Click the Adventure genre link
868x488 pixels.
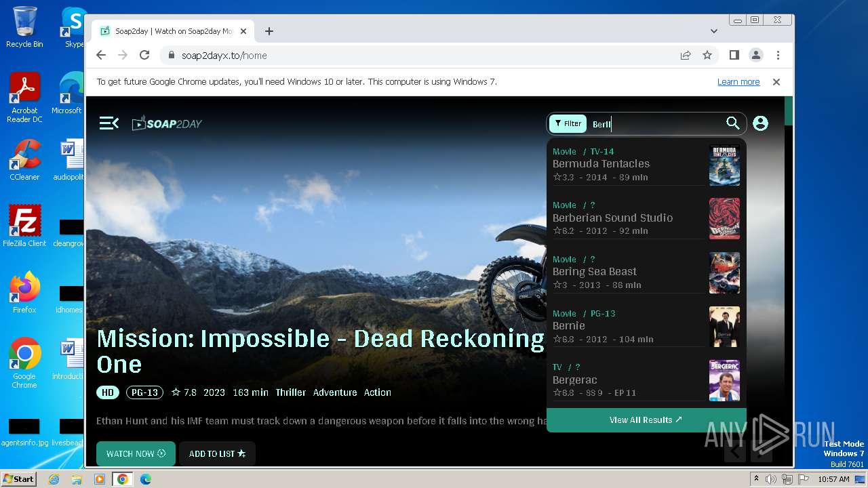pyautogui.click(x=334, y=392)
